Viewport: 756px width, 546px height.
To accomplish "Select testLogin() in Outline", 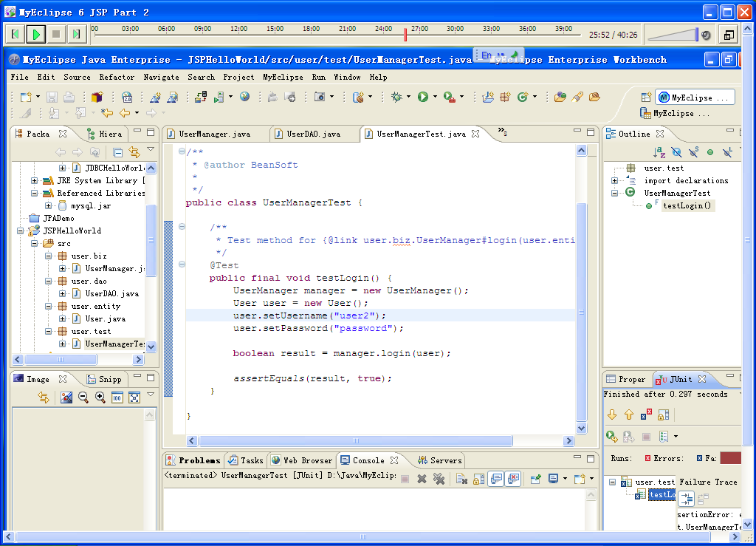I will pos(687,206).
